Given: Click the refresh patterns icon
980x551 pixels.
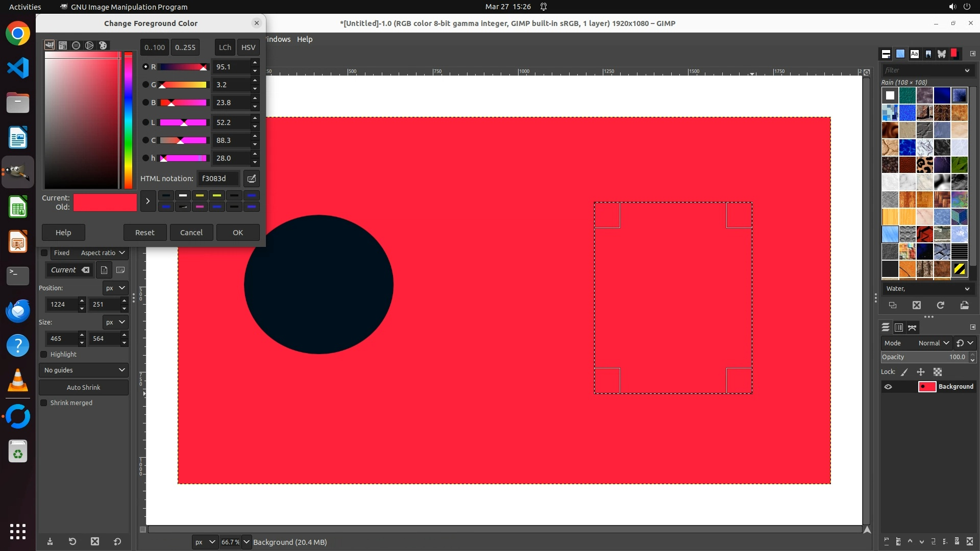Looking at the screenshot, I should tap(940, 305).
